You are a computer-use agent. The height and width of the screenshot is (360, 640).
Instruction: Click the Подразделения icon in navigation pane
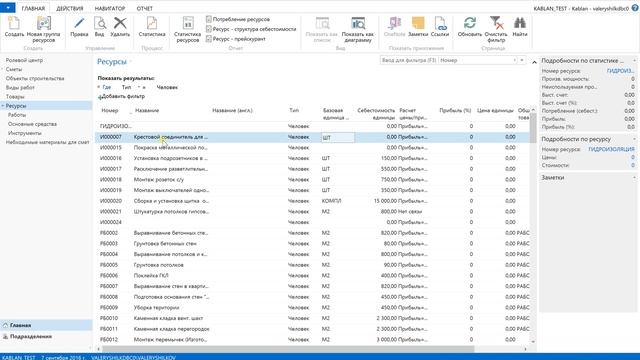(x=5, y=337)
